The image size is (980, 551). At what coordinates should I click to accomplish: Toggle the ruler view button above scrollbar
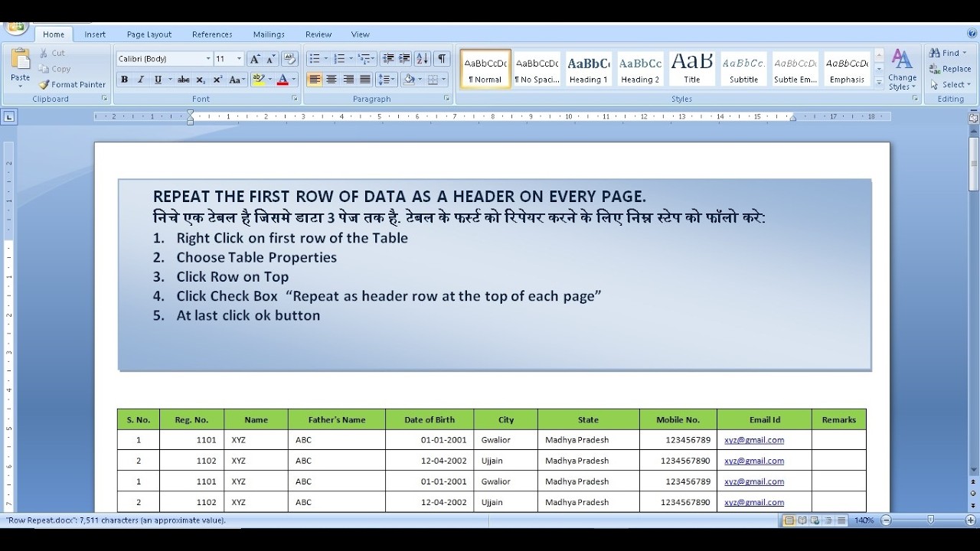[x=973, y=118]
